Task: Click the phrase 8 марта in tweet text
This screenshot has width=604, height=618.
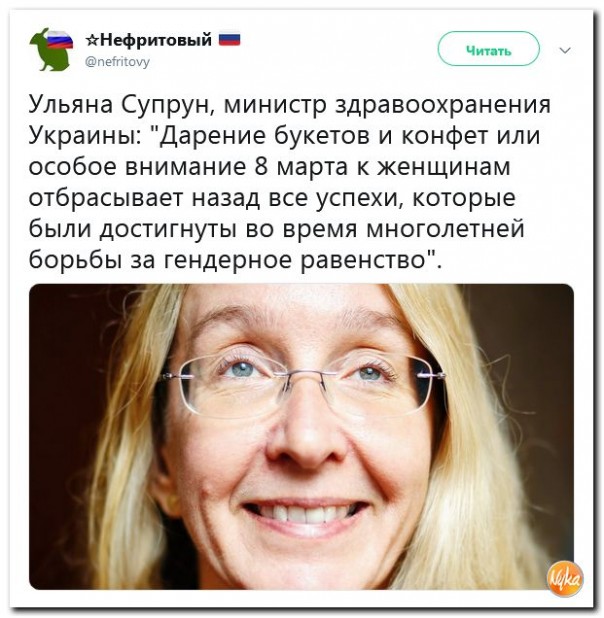Action: pyautogui.click(x=301, y=166)
